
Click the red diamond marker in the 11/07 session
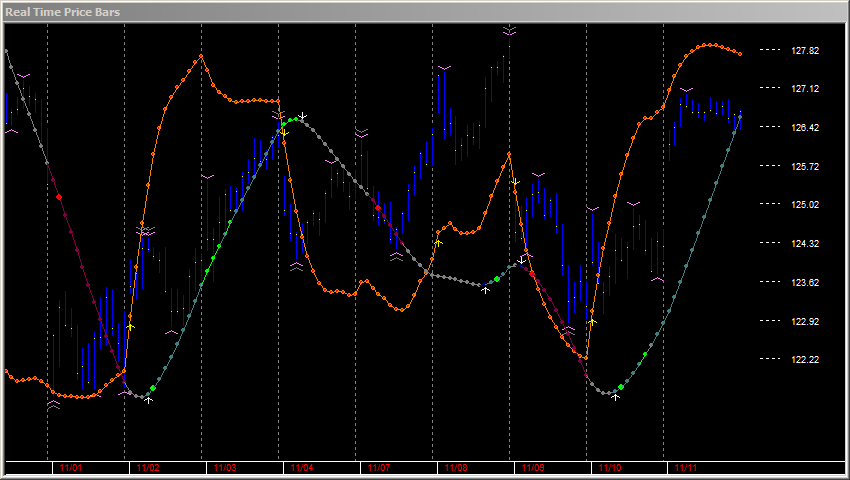[x=378, y=208]
